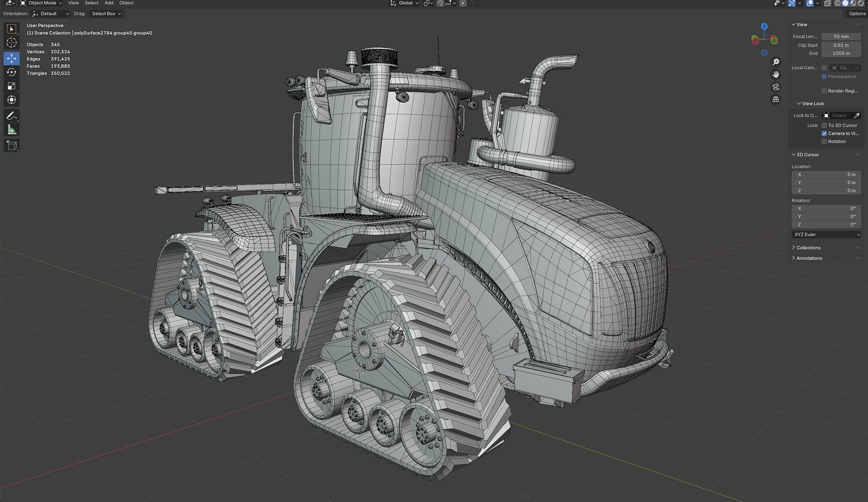
Task: Open the snapping options dropdown
Action: (451, 3)
